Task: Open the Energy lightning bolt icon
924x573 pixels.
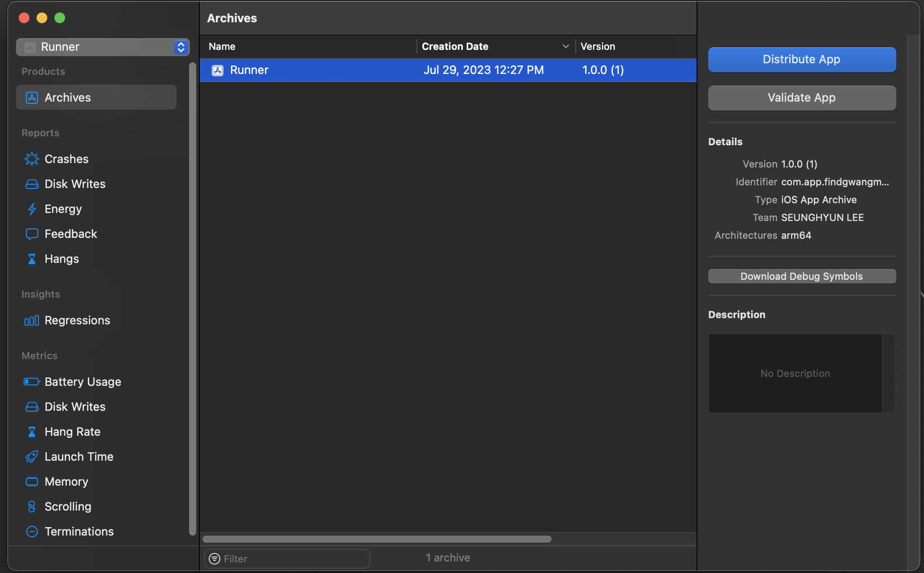Action: click(x=32, y=209)
